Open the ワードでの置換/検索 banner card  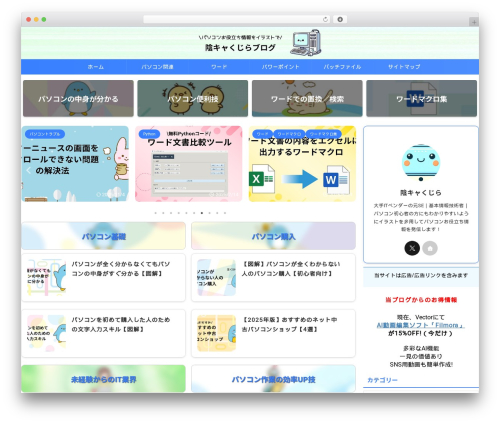(x=307, y=98)
